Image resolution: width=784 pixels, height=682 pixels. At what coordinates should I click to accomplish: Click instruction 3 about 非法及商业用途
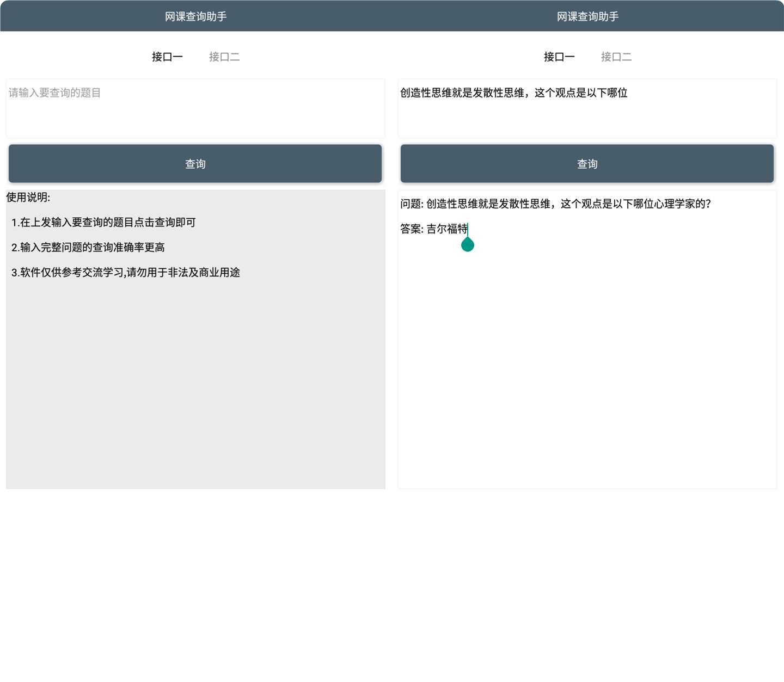[x=126, y=272]
